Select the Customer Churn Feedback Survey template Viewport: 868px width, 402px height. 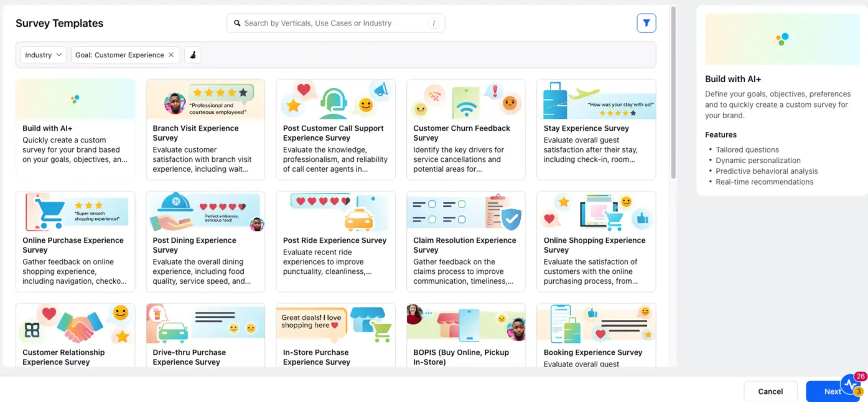(465, 129)
